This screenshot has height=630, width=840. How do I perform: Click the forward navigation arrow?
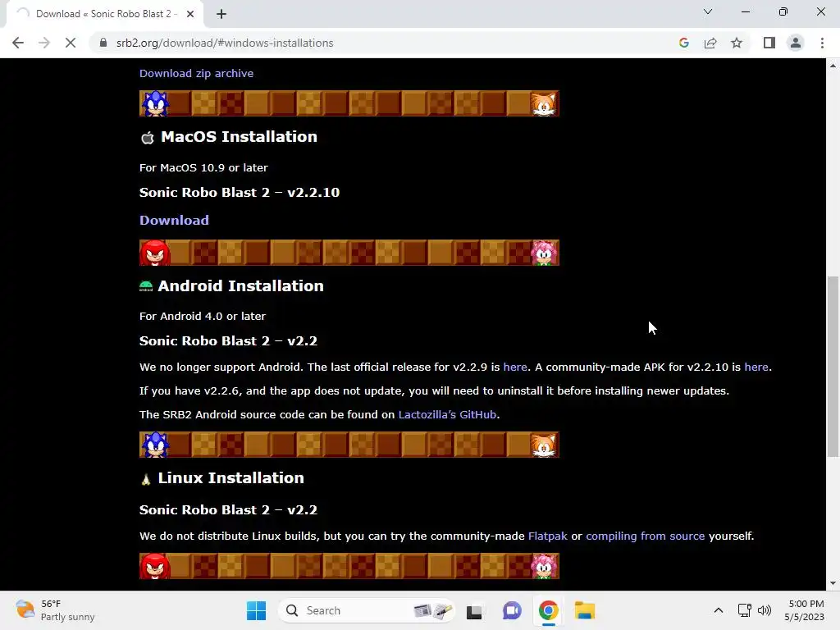pyautogui.click(x=44, y=43)
